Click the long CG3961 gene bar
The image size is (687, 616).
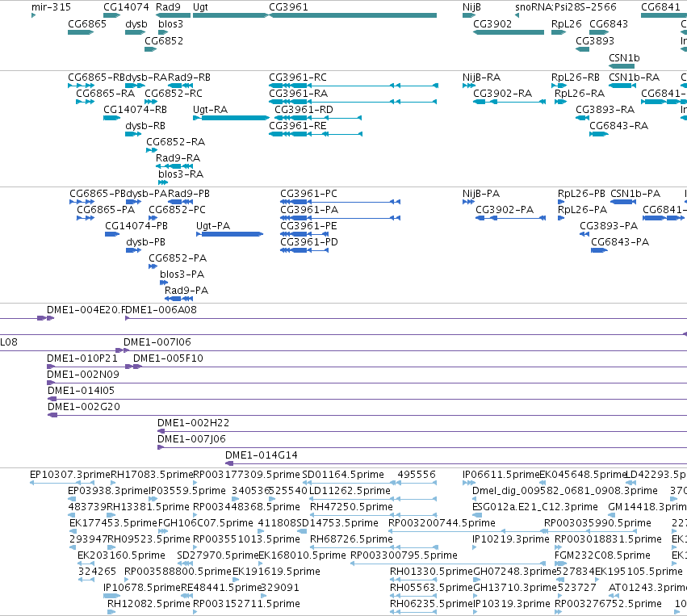(353, 15)
